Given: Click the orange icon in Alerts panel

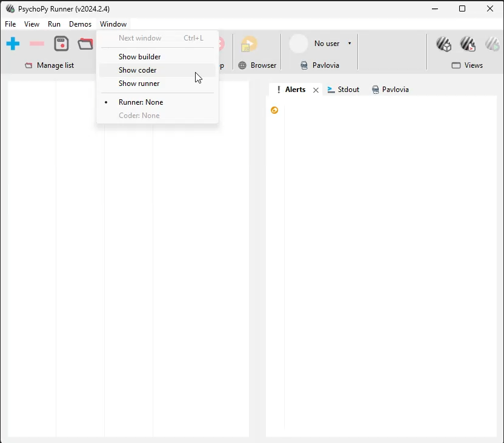Looking at the screenshot, I should coord(274,110).
